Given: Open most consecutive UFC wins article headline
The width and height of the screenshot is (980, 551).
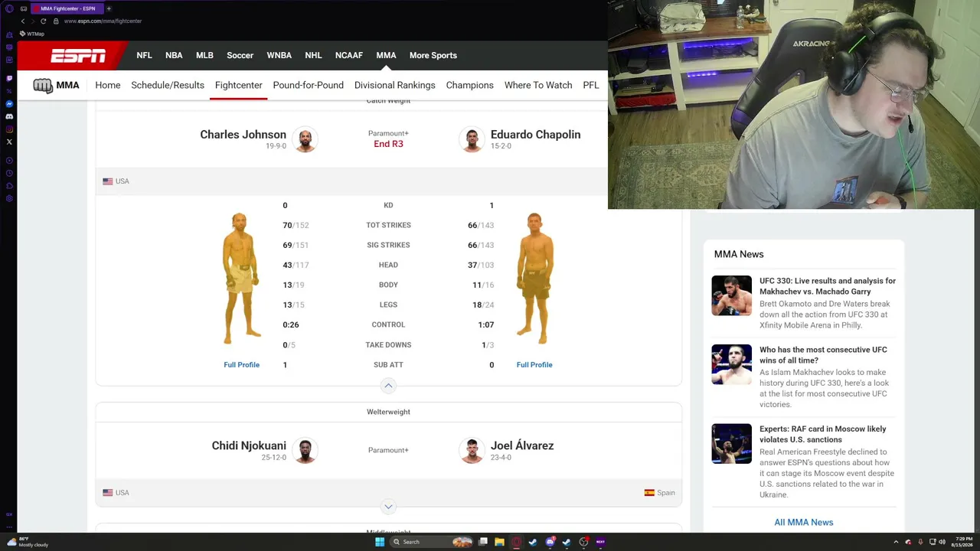Looking at the screenshot, I should click(x=823, y=355).
